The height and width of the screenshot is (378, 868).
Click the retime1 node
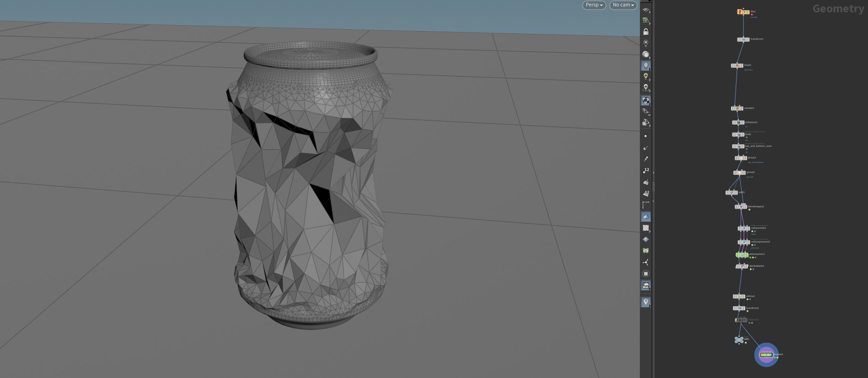tap(738, 297)
